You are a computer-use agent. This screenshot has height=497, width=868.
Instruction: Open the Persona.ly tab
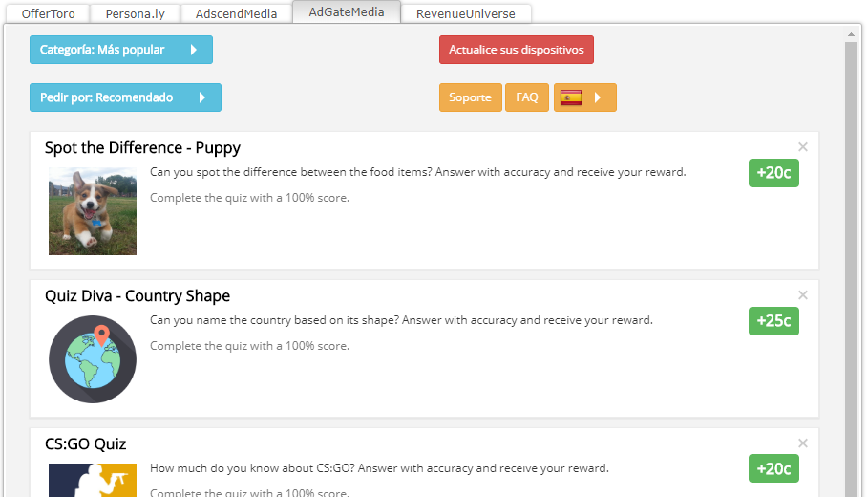(135, 13)
